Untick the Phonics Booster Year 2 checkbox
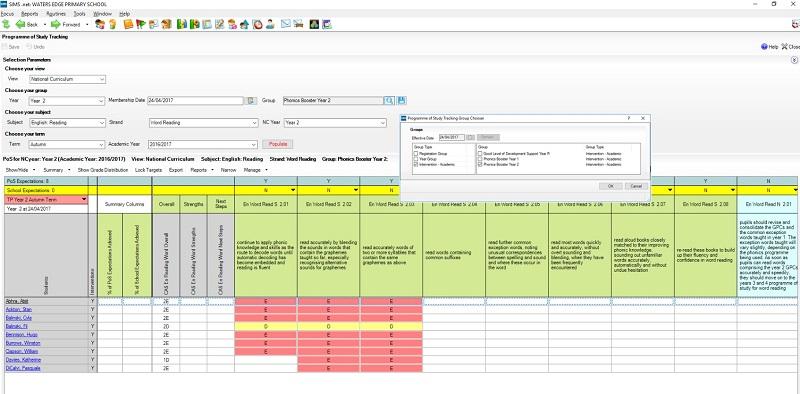This screenshot has width=800, height=394. 480,164
